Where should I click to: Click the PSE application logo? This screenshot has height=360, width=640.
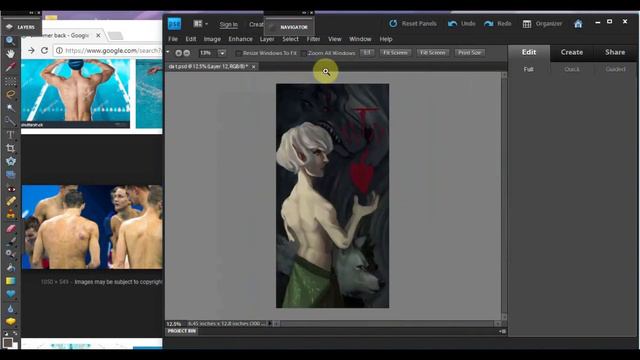[x=174, y=24]
